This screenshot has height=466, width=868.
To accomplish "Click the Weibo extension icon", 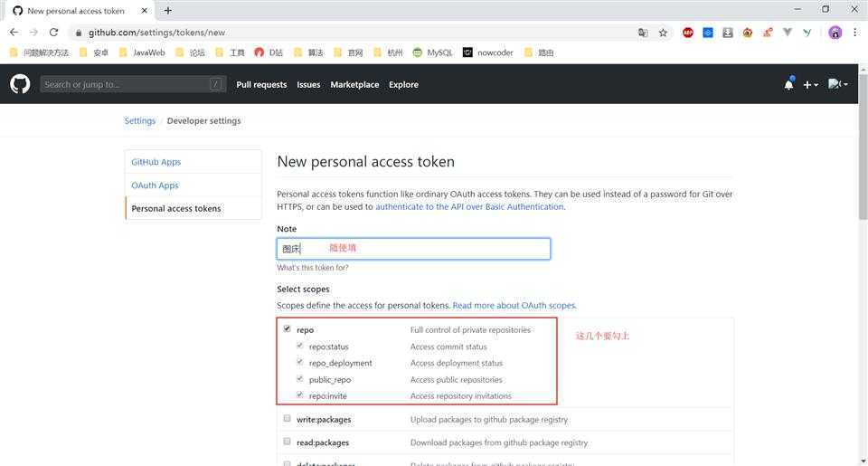I will (x=748, y=33).
